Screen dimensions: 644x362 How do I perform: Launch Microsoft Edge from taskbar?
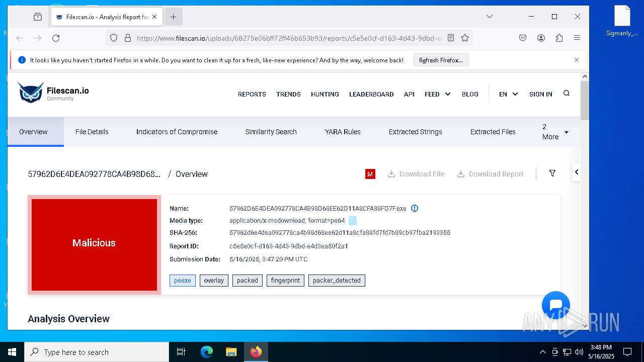207,352
